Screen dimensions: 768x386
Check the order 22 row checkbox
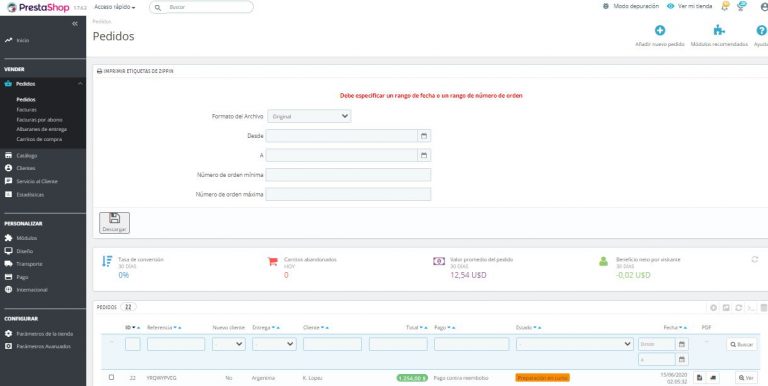pos(112,377)
